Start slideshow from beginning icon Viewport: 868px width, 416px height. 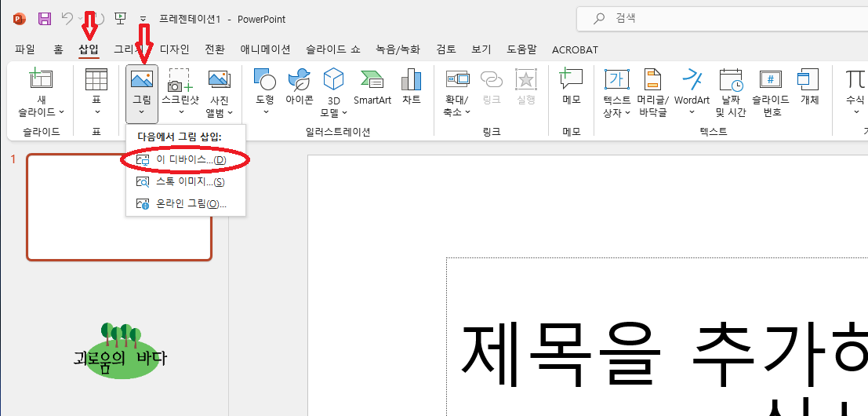point(120,19)
